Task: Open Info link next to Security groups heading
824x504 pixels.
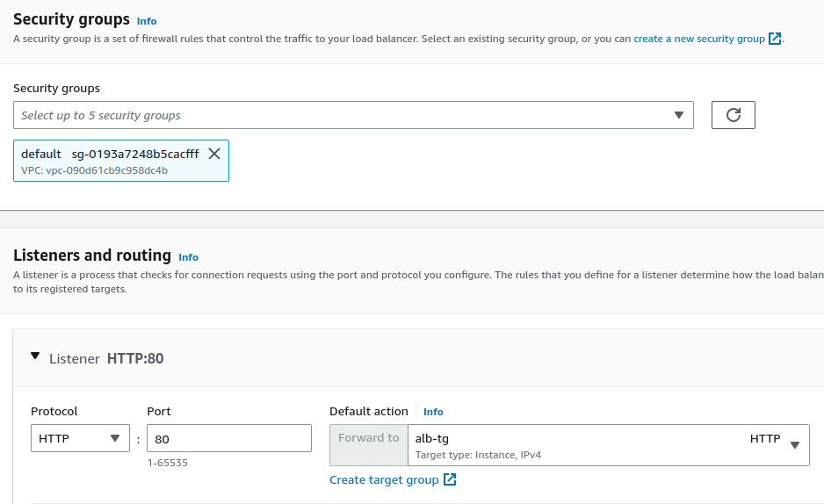Action: point(147,21)
